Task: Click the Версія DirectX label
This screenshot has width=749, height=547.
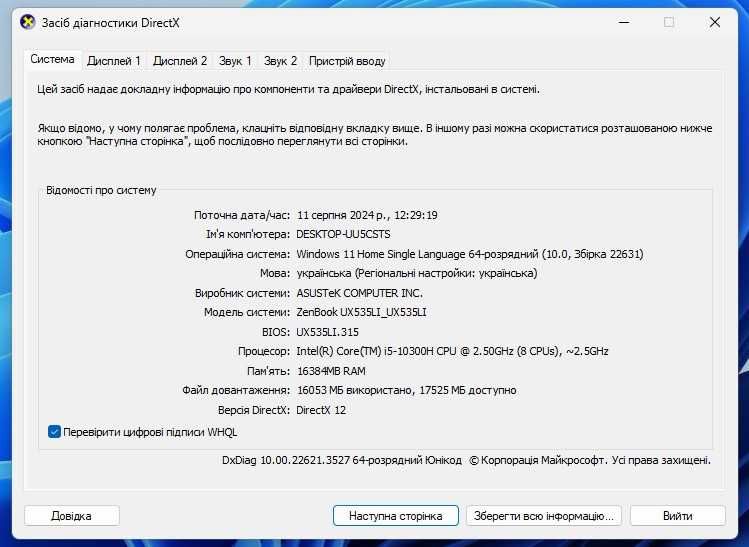Action: [x=254, y=410]
